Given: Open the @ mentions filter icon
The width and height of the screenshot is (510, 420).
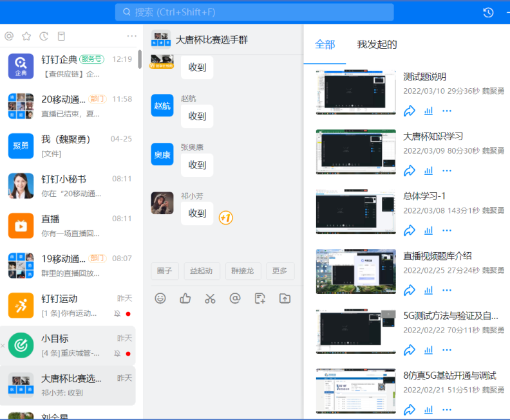Looking at the screenshot, I should (9, 36).
